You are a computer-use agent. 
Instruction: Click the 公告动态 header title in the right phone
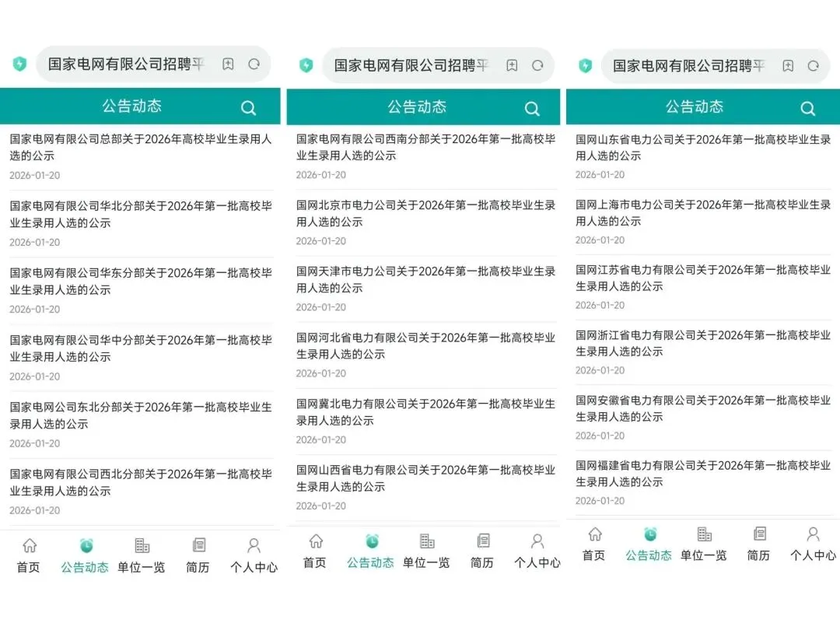point(695,107)
